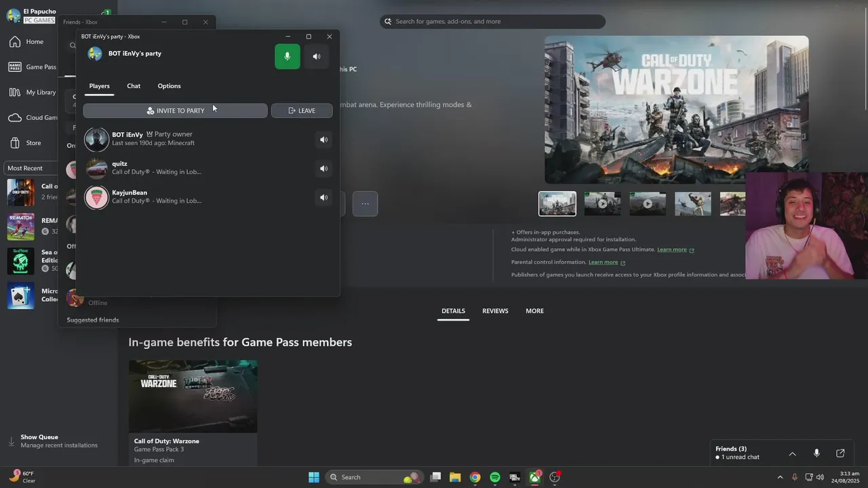This screenshot has width=868, height=488.
Task: Click Show Queue in sidebar
Action: pos(54,441)
